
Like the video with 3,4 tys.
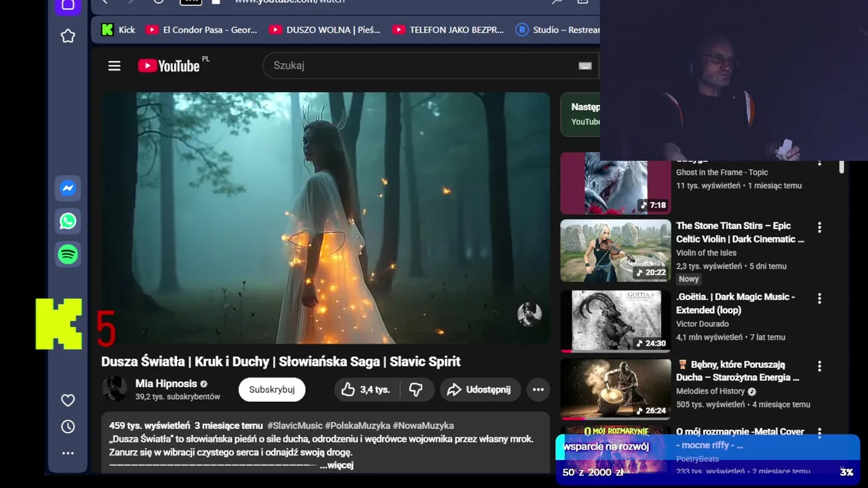366,390
